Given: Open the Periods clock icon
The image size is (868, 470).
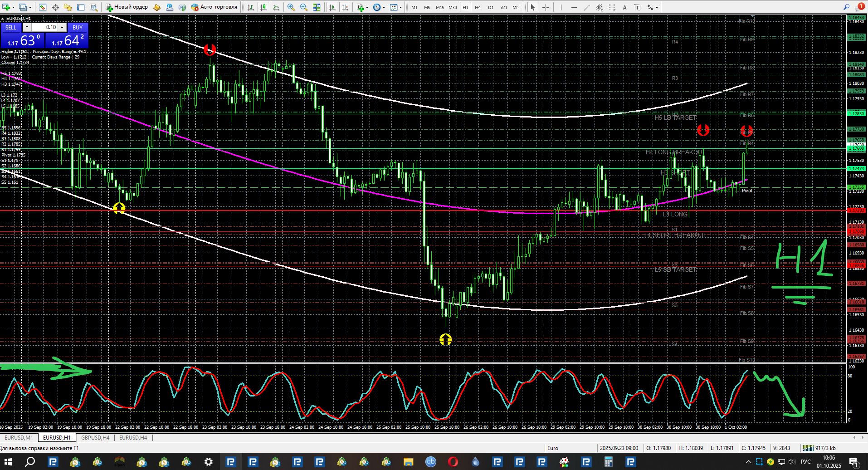Looking at the screenshot, I should pyautogui.click(x=377, y=7).
